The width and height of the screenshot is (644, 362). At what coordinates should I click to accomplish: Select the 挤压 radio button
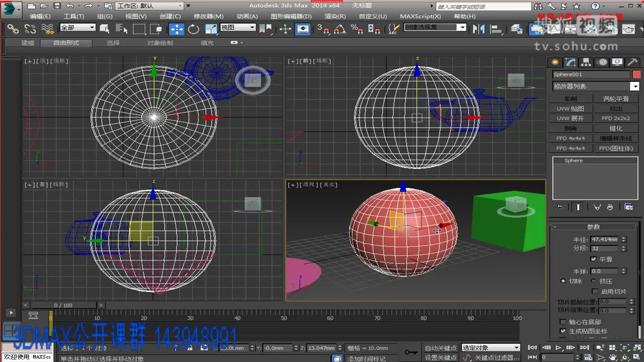click(594, 281)
